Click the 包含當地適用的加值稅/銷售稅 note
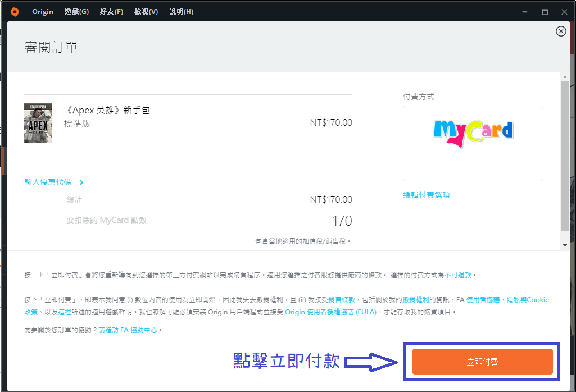Image resolution: width=576 pixels, height=392 pixels. (x=303, y=241)
